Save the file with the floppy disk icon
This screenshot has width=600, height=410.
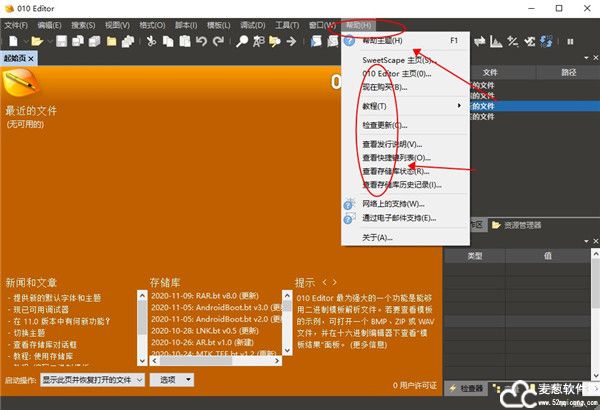(x=61, y=41)
